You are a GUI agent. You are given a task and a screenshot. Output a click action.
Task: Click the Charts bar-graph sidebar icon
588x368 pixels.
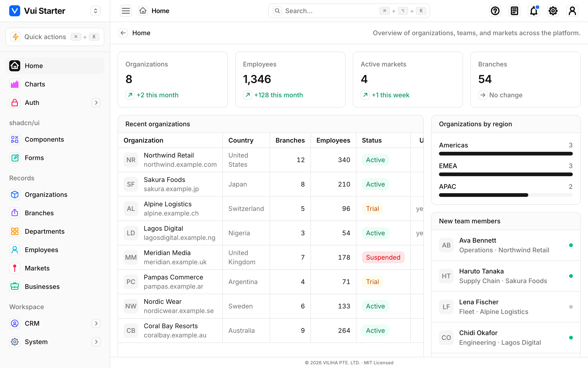[x=14, y=84]
